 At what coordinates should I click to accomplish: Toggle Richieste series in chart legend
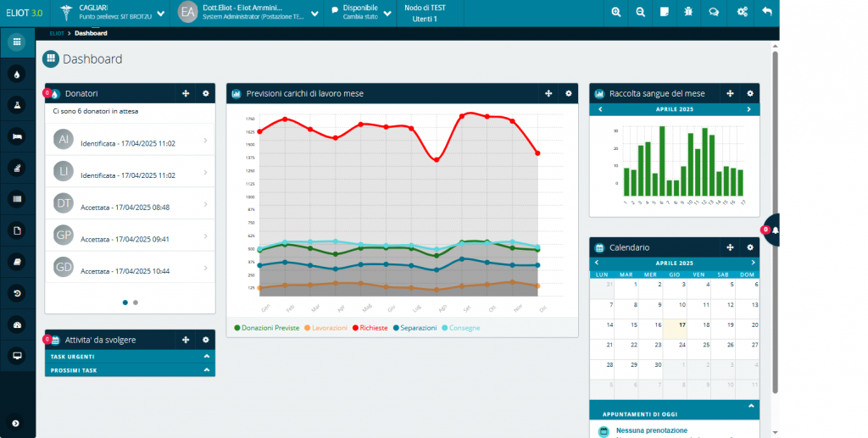click(x=370, y=327)
